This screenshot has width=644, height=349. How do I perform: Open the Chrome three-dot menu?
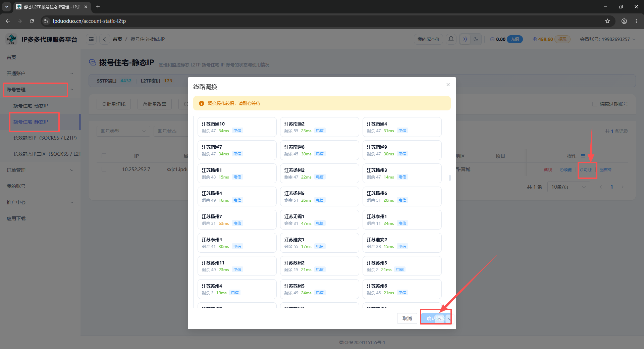636,21
